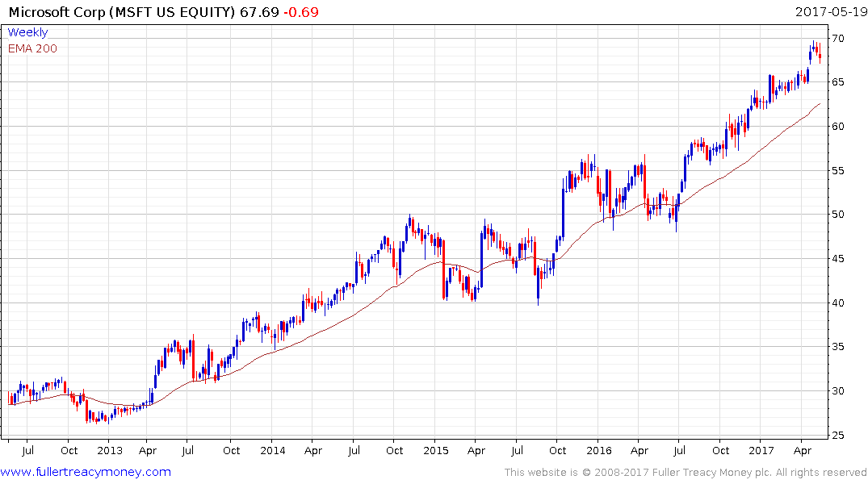The height and width of the screenshot is (484, 868).
Task: Click the 'Oct' label just before 2014
Action: click(x=232, y=450)
